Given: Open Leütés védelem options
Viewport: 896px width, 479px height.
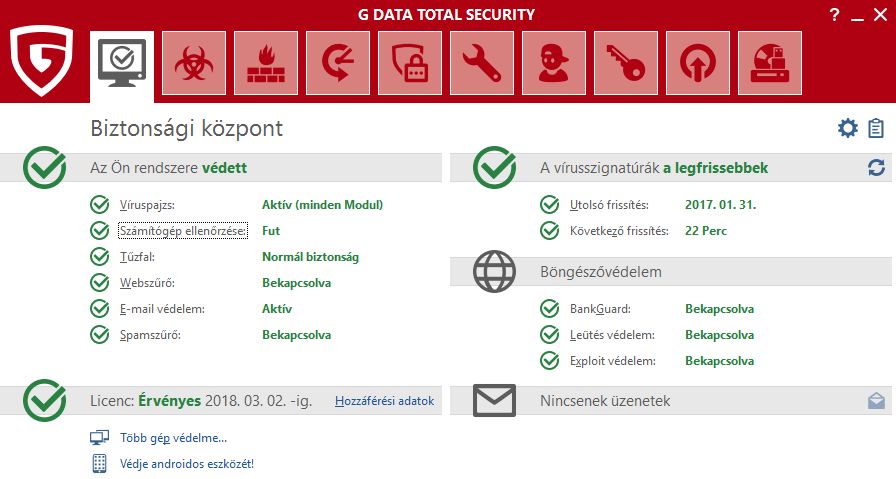Looking at the screenshot, I should (x=612, y=335).
